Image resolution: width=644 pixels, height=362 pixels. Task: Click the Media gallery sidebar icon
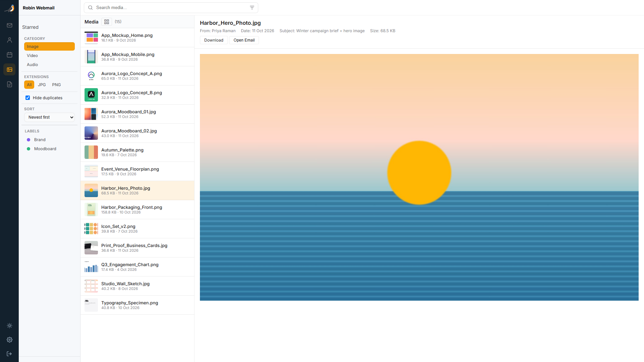[x=9, y=69]
